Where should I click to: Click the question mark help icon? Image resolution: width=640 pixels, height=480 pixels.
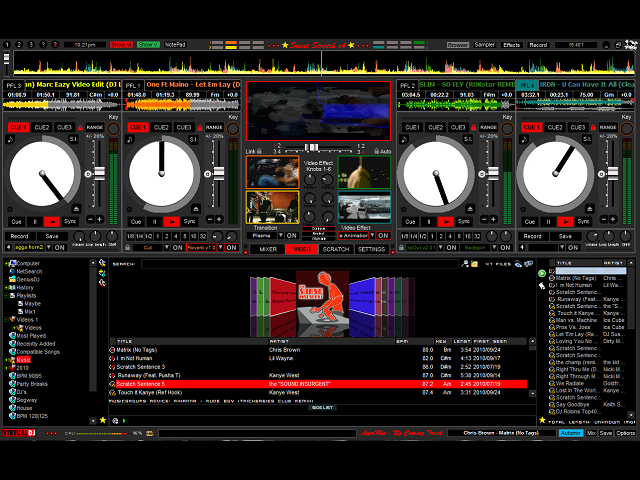(43, 44)
